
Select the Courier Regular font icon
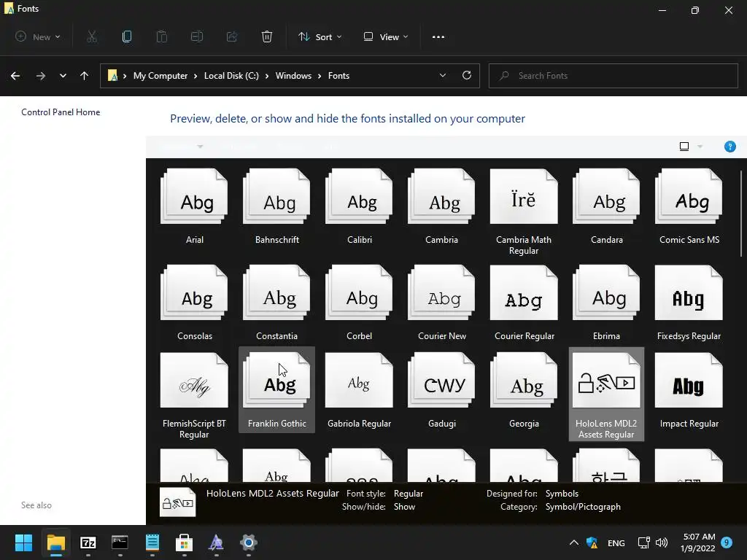coord(524,293)
